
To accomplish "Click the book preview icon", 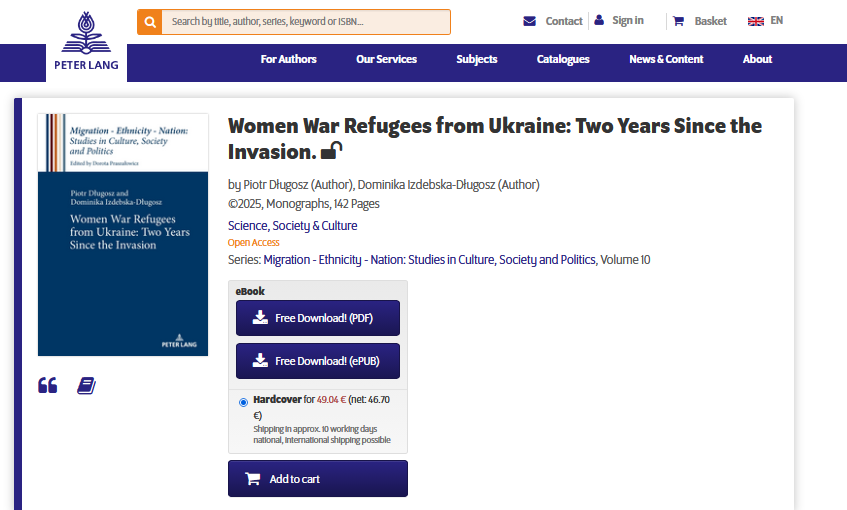I will (x=86, y=385).
